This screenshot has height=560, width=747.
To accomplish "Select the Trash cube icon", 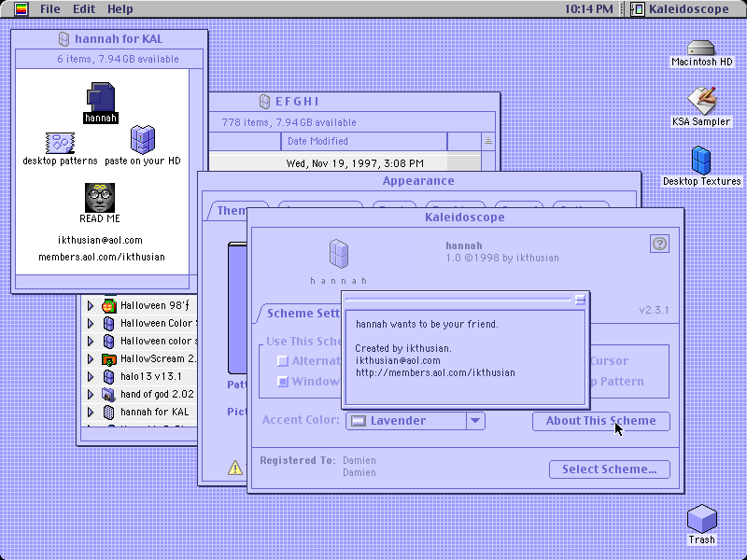I will [702, 519].
